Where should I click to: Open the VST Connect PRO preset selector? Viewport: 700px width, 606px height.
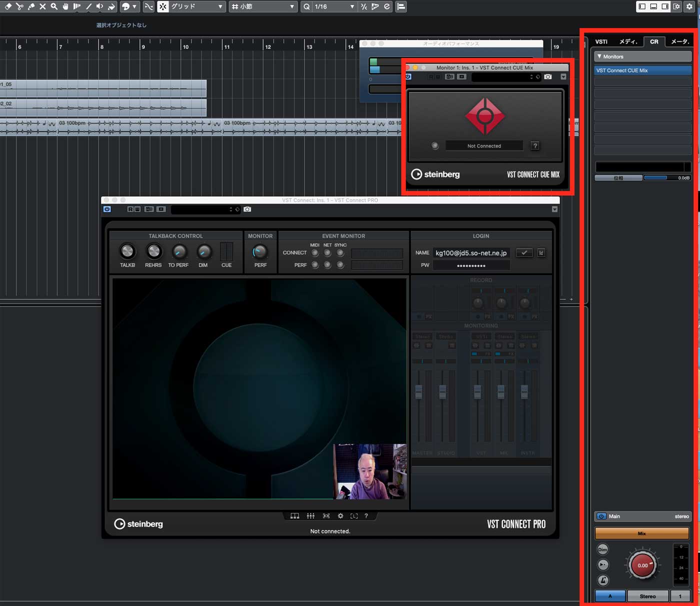206,209
